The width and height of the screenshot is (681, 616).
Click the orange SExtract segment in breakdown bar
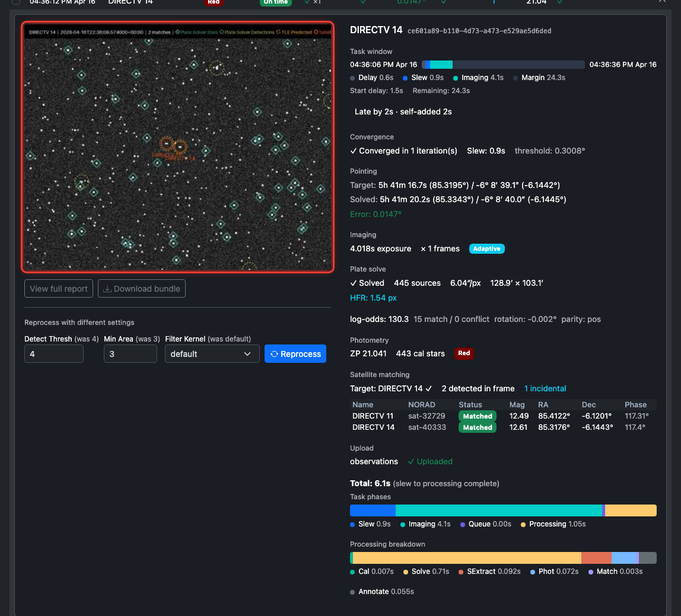point(596,558)
